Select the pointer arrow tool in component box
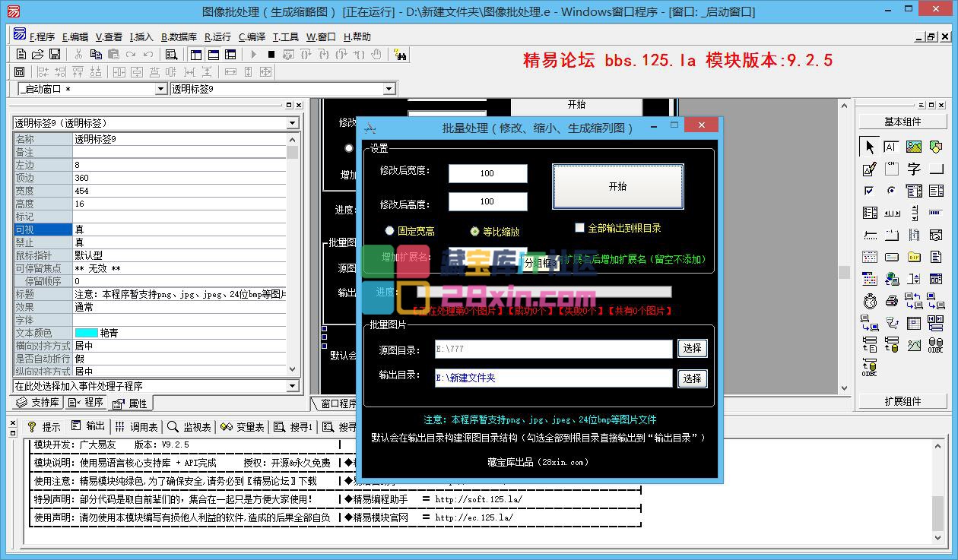The width and height of the screenshot is (958, 560). (x=870, y=147)
